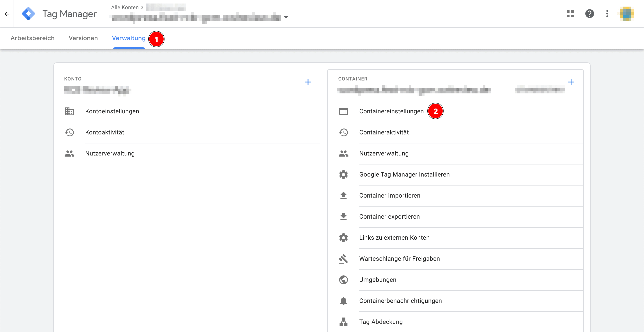Open the three-dot more options menu
Screen dimensions: 644x332
(607, 14)
